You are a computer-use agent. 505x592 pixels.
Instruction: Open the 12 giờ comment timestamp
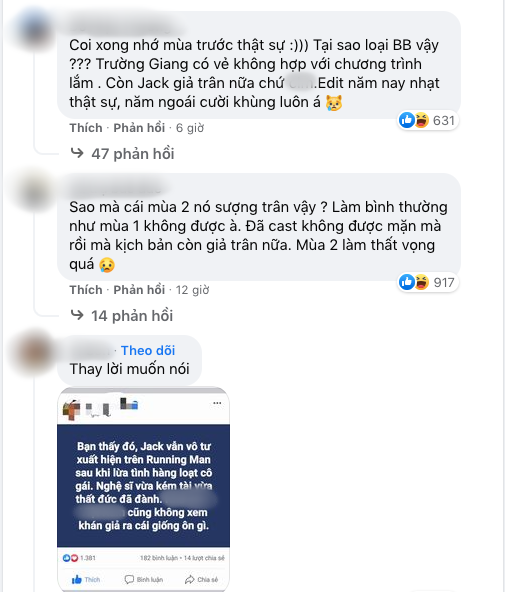click(192, 290)
